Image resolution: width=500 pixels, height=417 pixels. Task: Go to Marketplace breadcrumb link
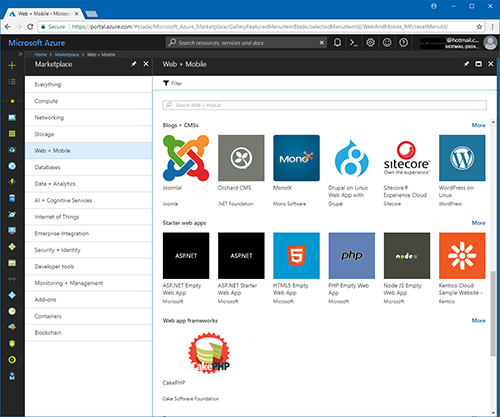coord(67,54)
